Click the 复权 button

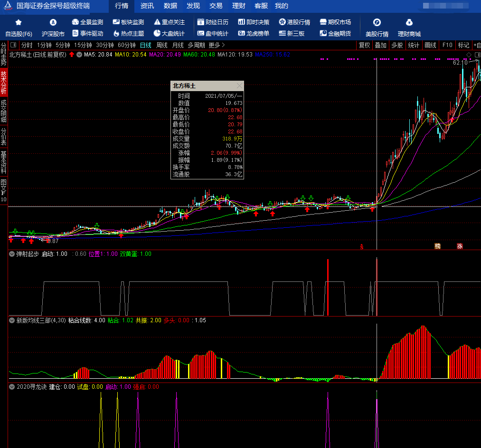pos(365,45)
